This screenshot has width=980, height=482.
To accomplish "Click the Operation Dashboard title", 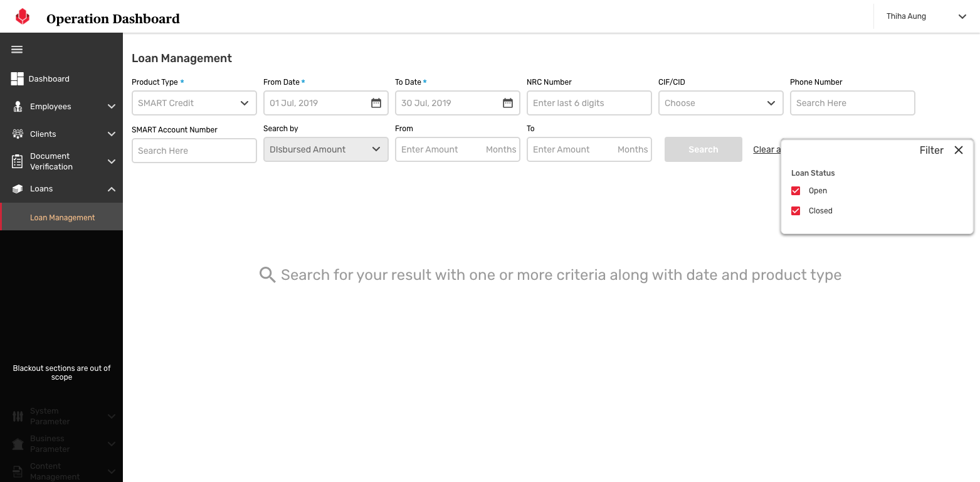I will click(113, 19).
